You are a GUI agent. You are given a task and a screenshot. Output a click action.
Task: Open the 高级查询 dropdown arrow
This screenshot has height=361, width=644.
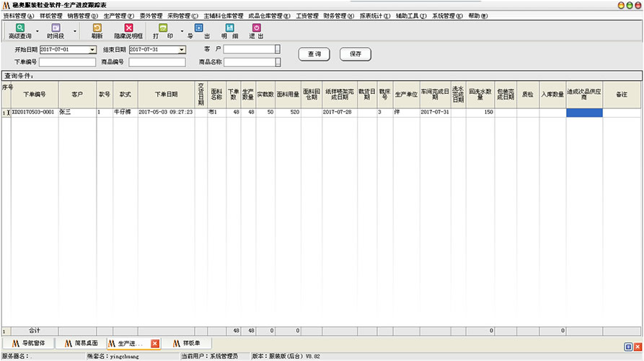(38, 32)
